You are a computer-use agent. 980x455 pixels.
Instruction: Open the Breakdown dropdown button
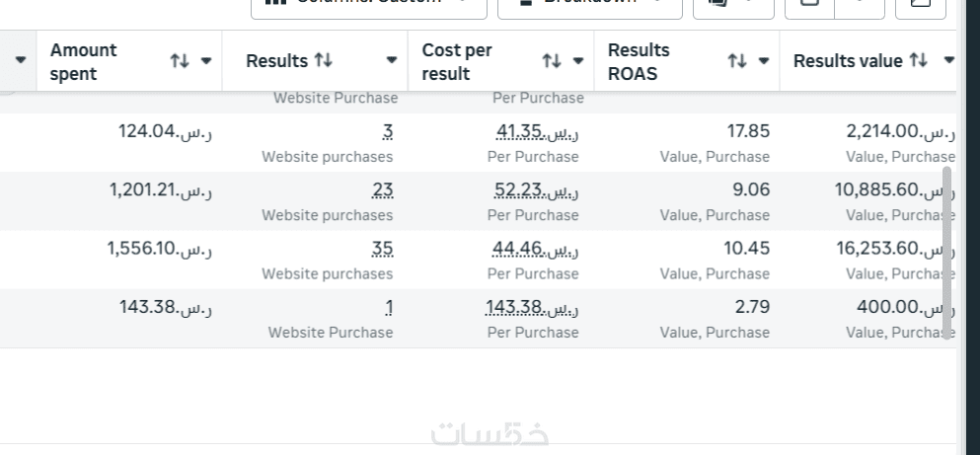589,4
